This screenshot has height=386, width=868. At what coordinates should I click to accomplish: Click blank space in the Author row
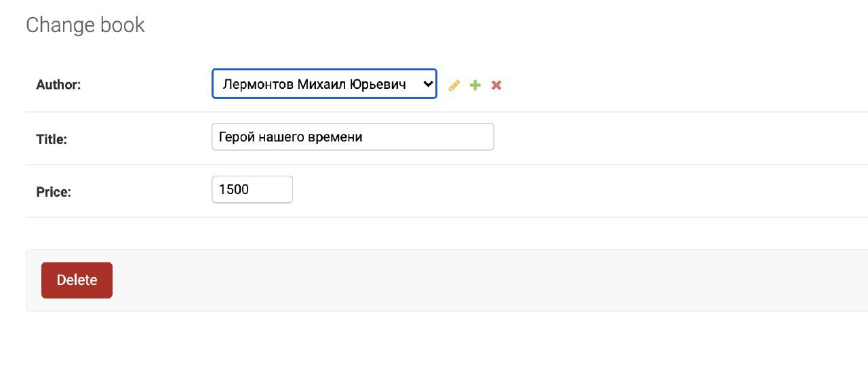click(678, 85)
